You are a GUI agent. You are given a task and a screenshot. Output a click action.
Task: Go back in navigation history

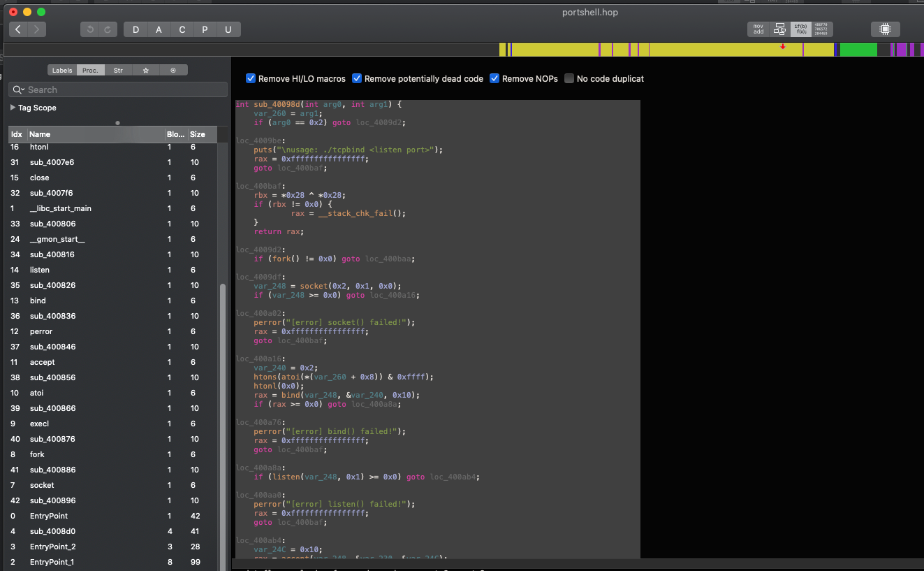(18, 29)
